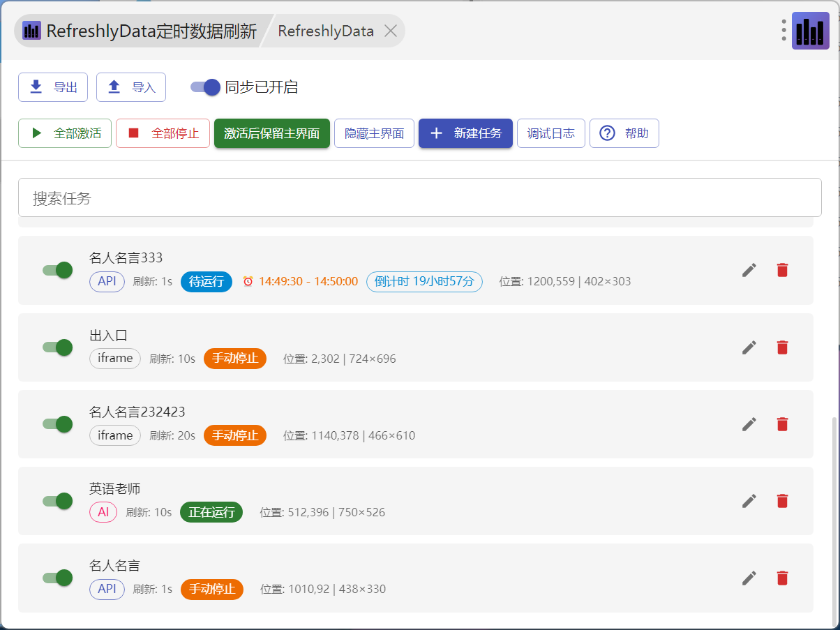Click the pencil icon for 英语老师 task
840x630 pixels.
tap(749, 500)
